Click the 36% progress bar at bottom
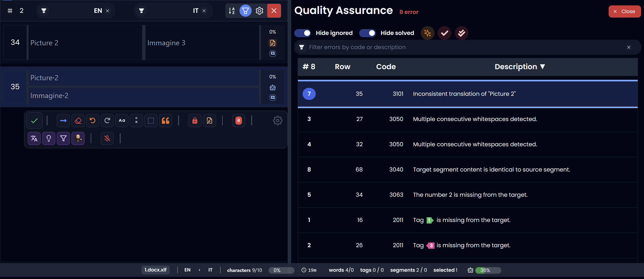644x279 pixels. click(x=488, y=270)
